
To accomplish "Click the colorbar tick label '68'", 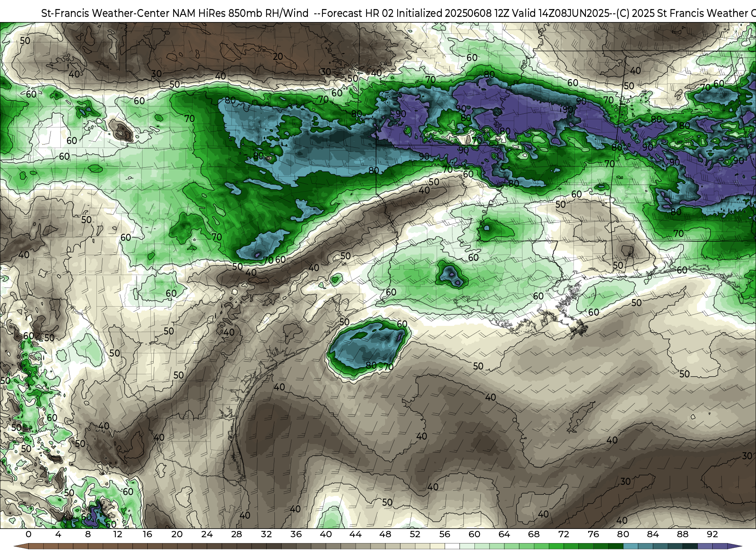I will coord(534,534).
